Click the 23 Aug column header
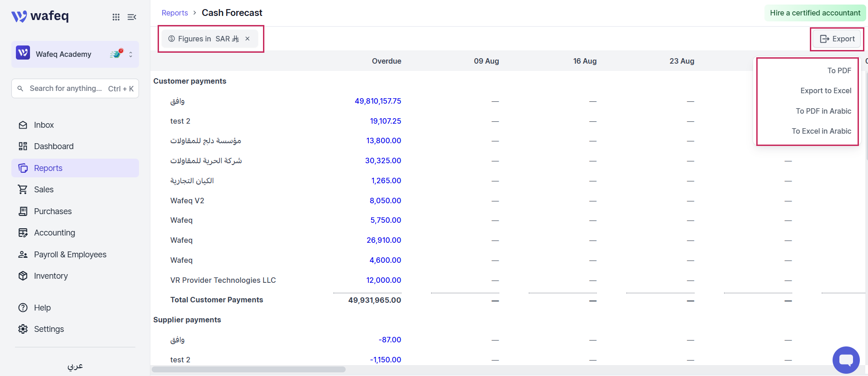The width and height of the screenshot is (868, 376). point(682,61)
